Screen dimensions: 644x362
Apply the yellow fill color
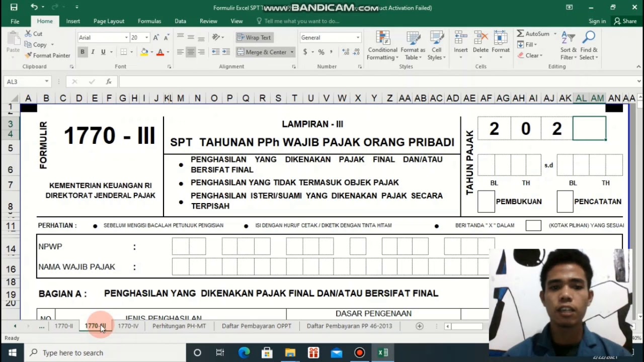pos(144,52)
